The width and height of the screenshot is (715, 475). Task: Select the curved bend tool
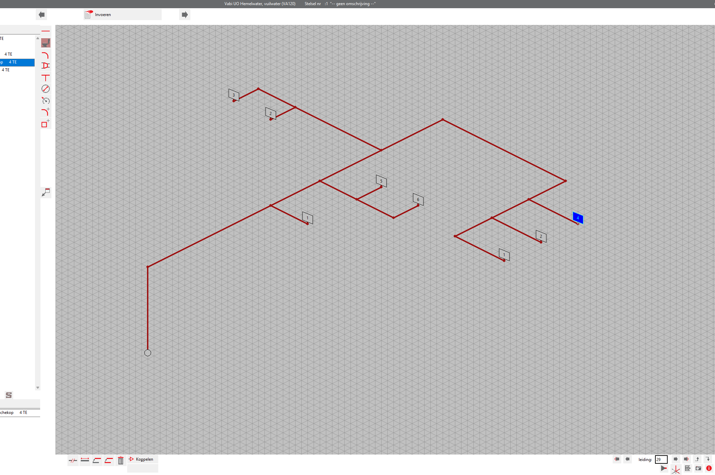[45, 55]
